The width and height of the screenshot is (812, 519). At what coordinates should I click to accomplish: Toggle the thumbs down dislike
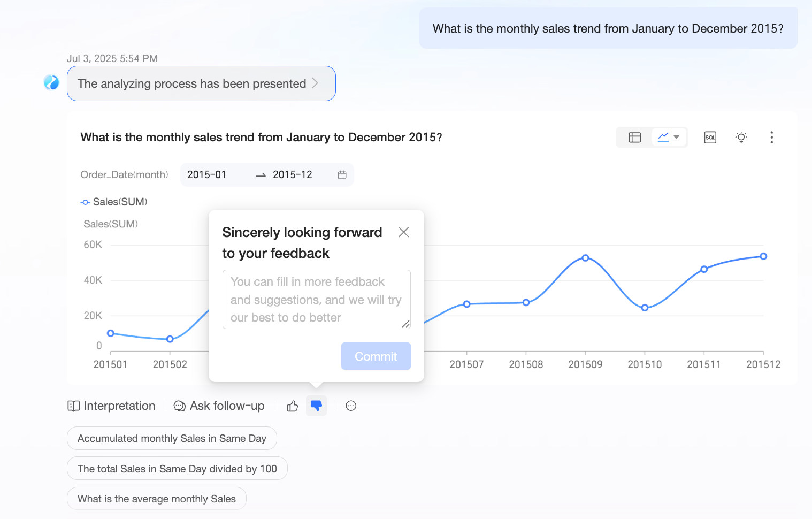click(316, 406)
